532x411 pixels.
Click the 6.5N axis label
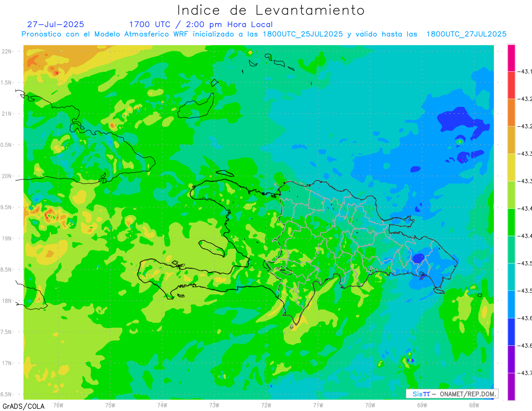(x=7, y=395)
